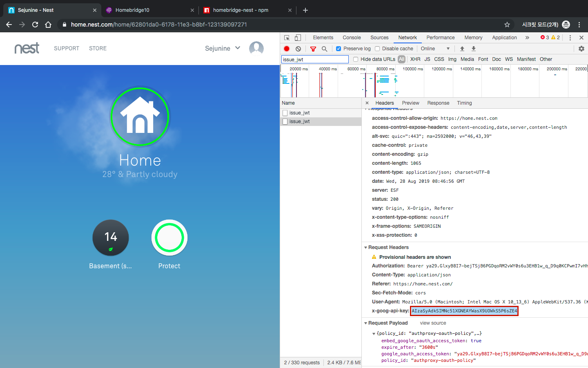The image size is (588, 368).
Task: Filter by Img request type
Action: 452,59
